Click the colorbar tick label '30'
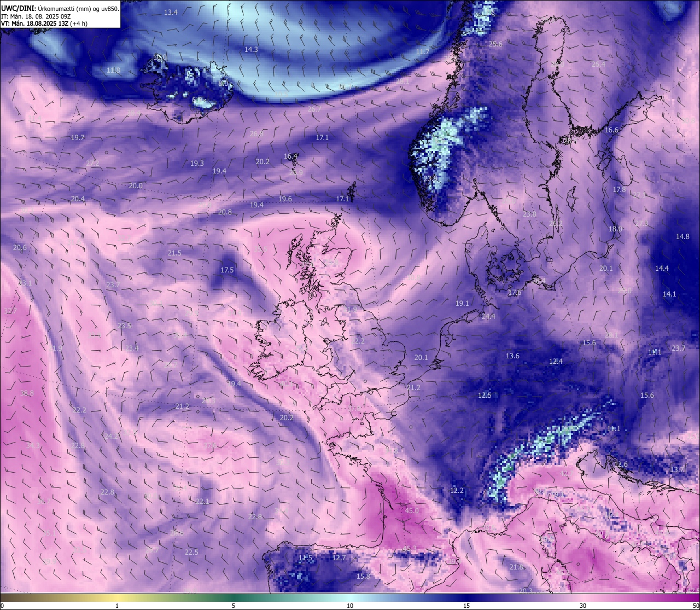The image size is (700, 610). click(x=583, y=606)
